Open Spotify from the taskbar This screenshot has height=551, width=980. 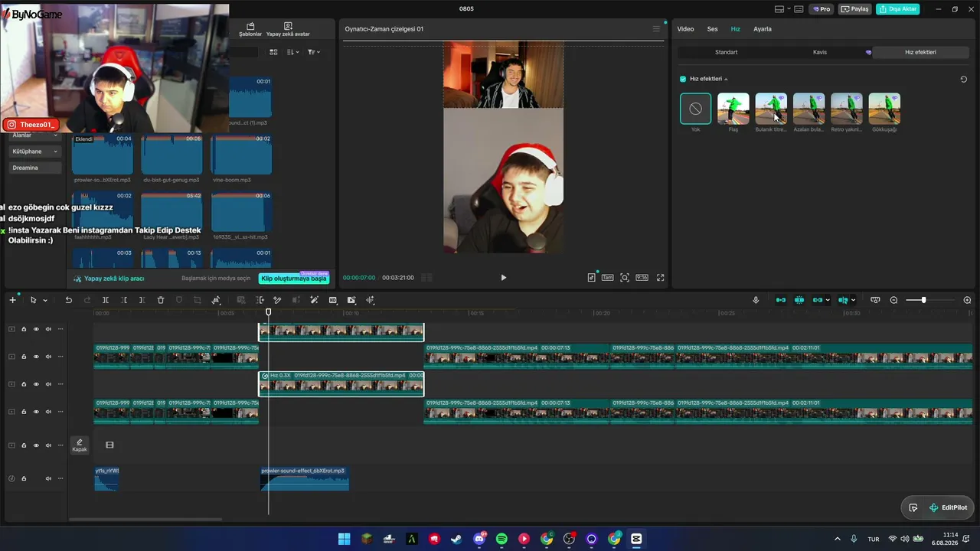tap(501, 539)
